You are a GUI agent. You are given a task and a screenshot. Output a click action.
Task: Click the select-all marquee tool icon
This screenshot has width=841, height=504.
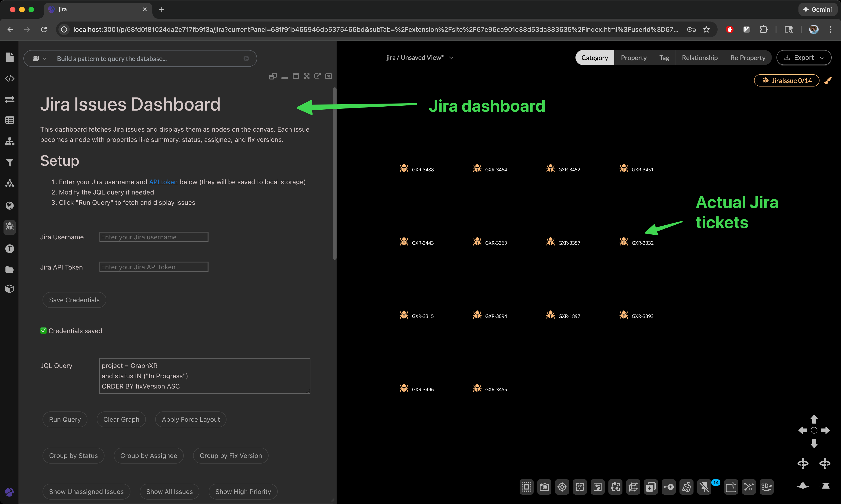pos(527,487)
